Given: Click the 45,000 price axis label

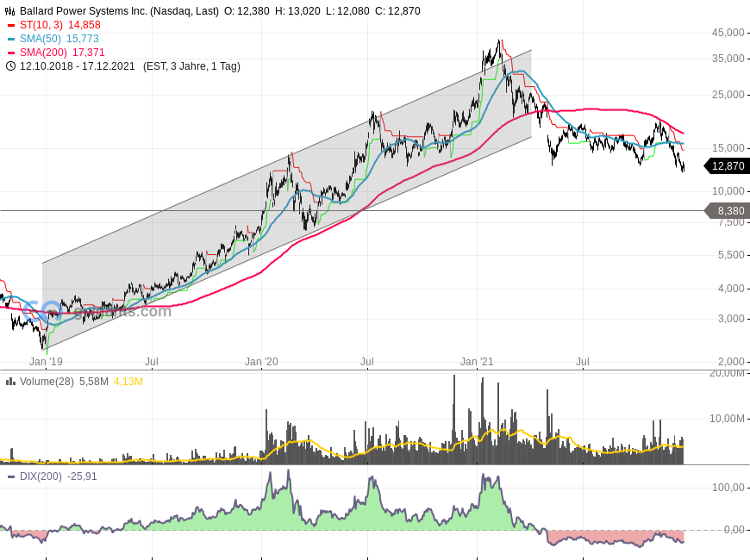Looking at the screenshot, I should point(728,33).
